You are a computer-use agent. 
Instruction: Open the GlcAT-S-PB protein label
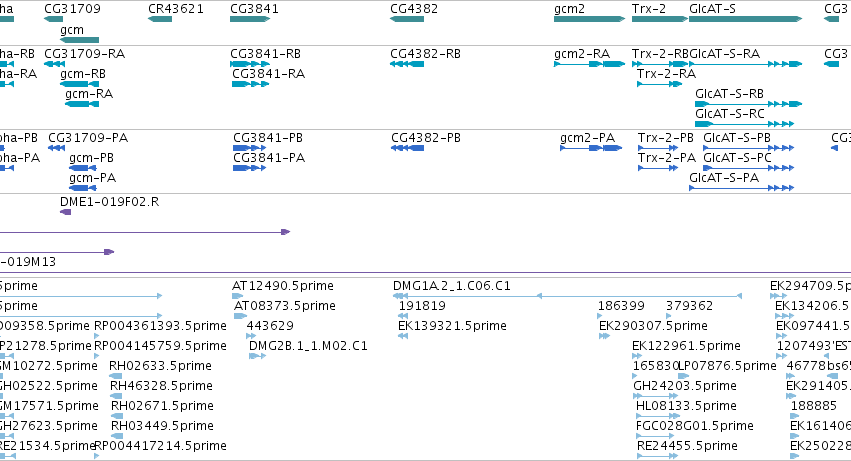737,138
